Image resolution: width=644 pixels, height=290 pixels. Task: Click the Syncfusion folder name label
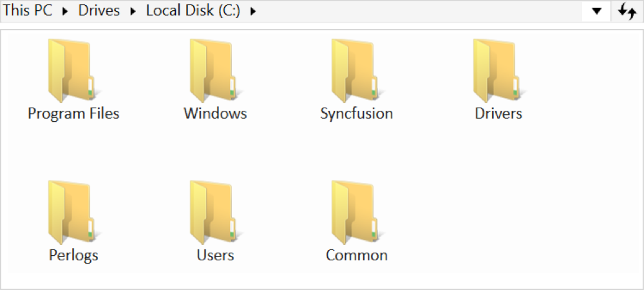(356, 114)
